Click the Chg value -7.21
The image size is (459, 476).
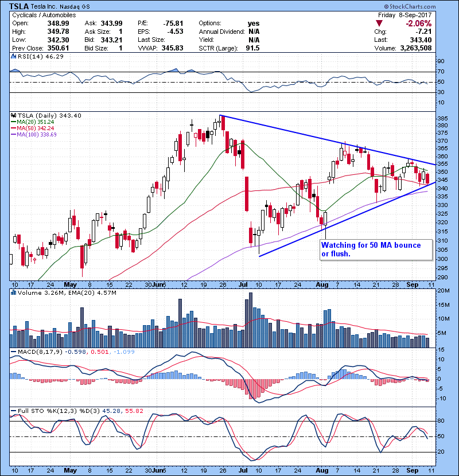(x=423, y=32)
